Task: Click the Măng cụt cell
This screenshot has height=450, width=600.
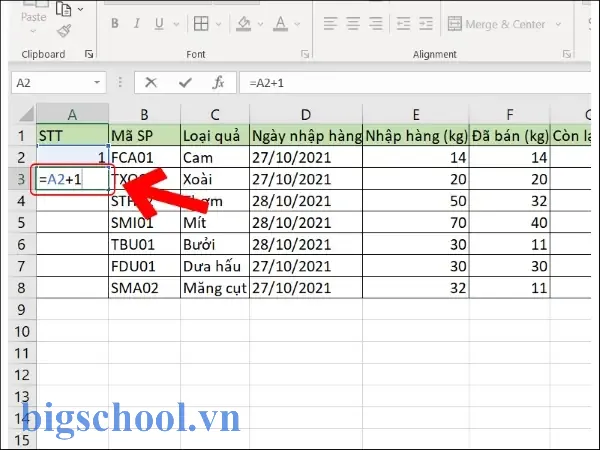Action: pos(215,288)
